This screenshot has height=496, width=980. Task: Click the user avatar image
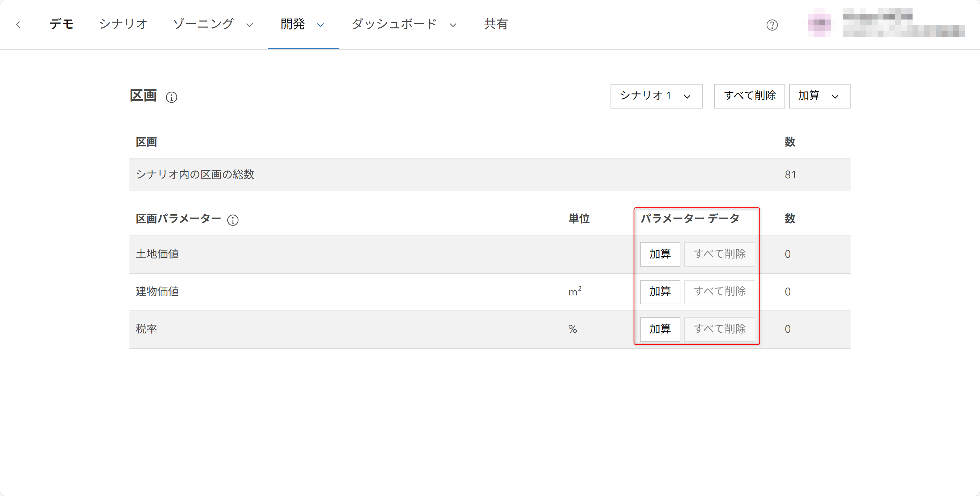(x=819, y=23)
